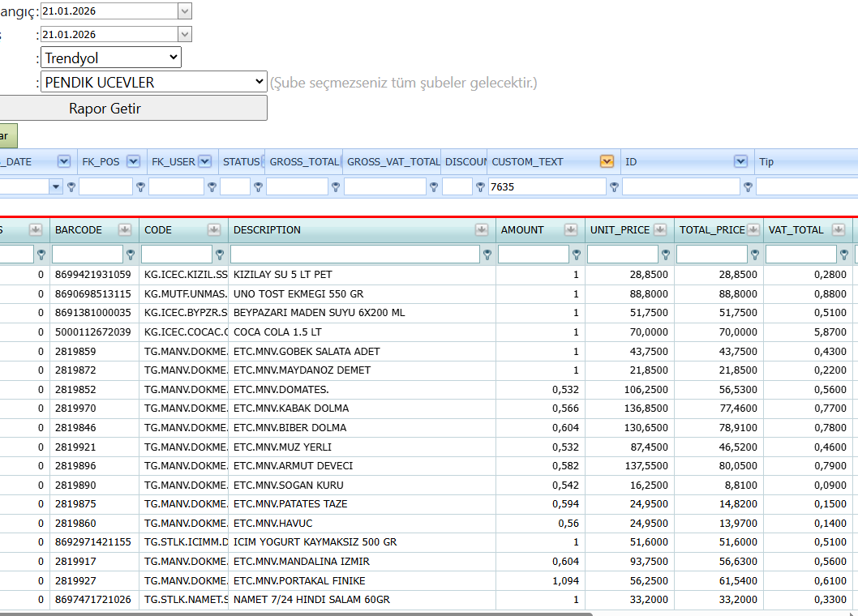
Task: Click the filter icon beside the _DATE filter dropdown
Action: [71, 187]
